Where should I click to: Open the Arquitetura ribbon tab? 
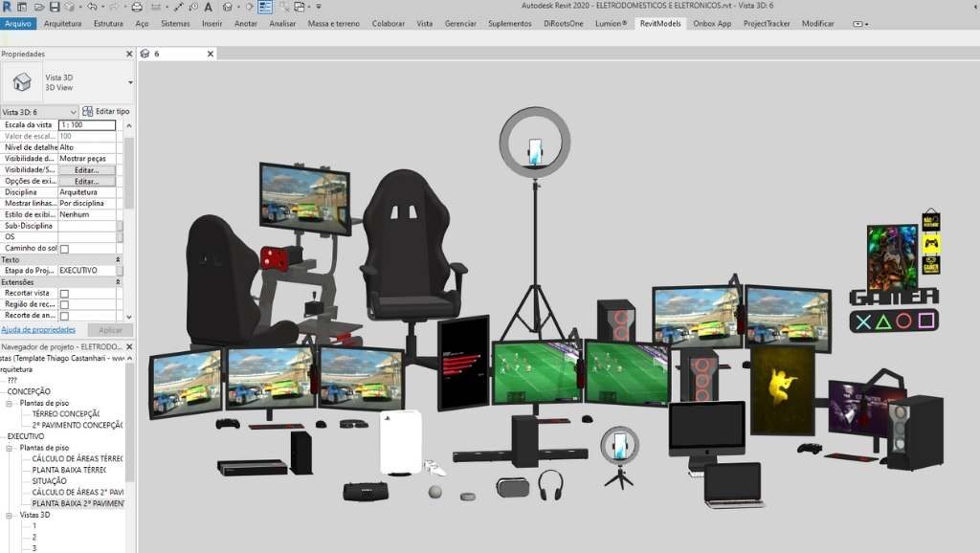click(62, 23)
